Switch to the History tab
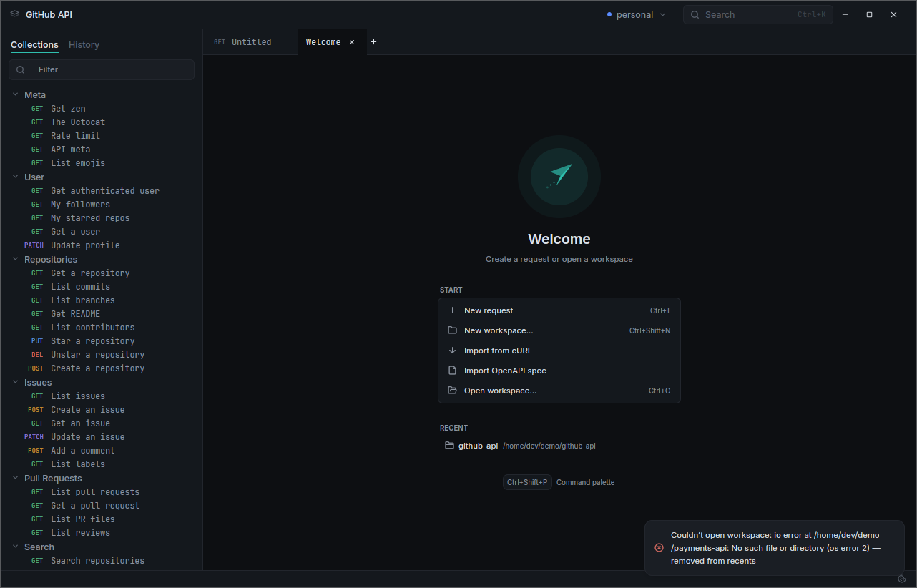This screenshot has height=588, width=917. (x=84, y=45)
